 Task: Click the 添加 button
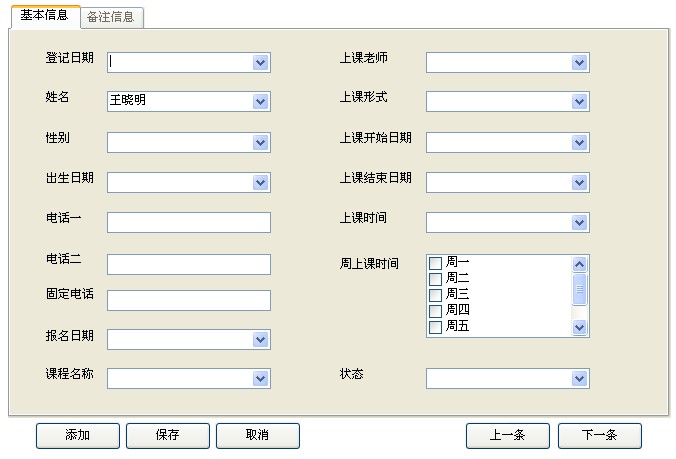pos(78,436)
